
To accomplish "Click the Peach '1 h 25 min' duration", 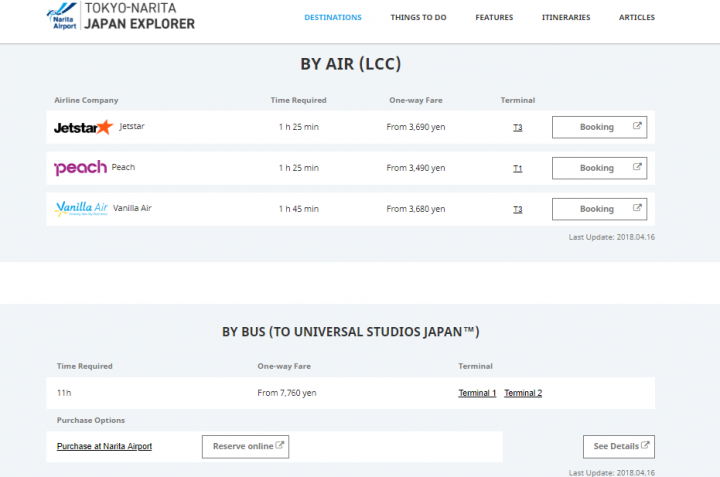I will coord(298,168).
